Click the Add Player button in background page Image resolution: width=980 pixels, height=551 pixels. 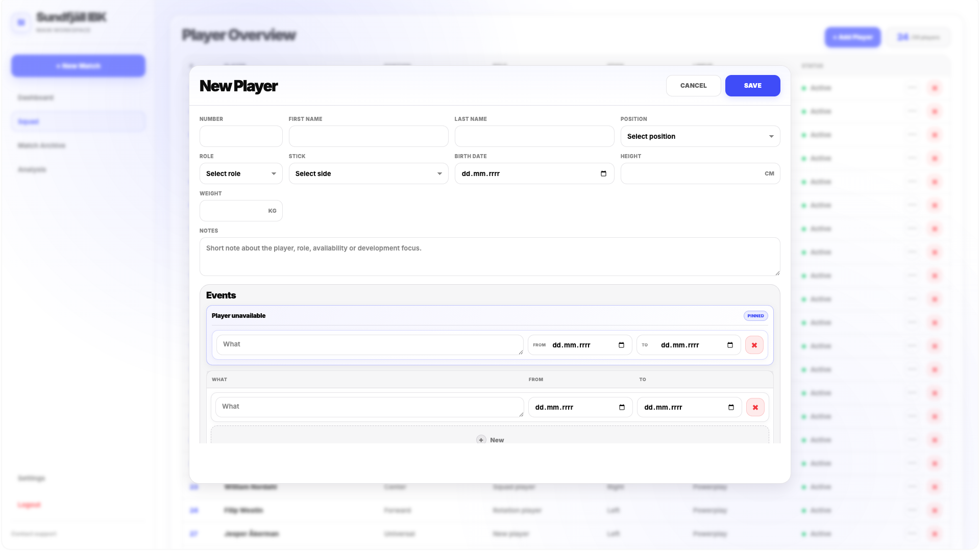[x=852, y=37]
